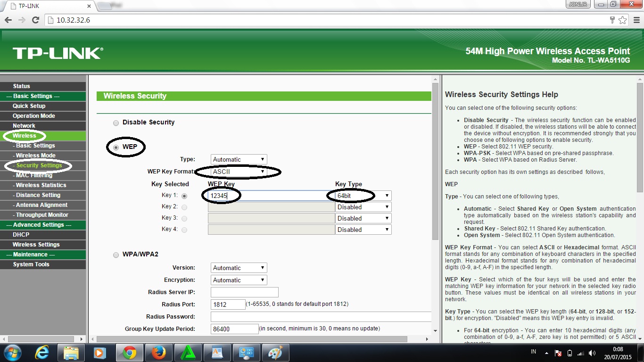Open Security Settings submenu
Image resolution: width=644 pixels, height=362 pixels.
pyautogui.click(x=43, y=165)
